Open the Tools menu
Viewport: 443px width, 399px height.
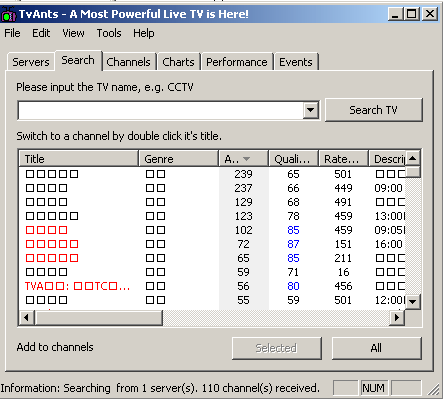(109, 33)
